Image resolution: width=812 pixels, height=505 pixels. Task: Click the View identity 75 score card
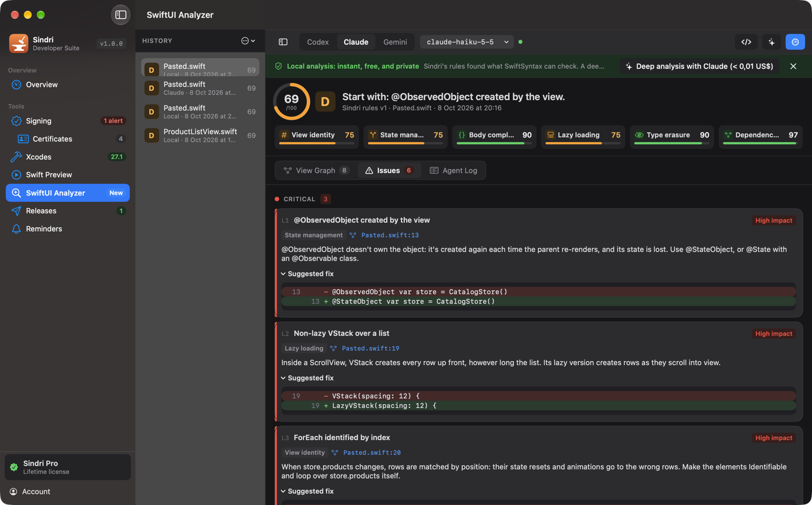(x=317, y=137)
